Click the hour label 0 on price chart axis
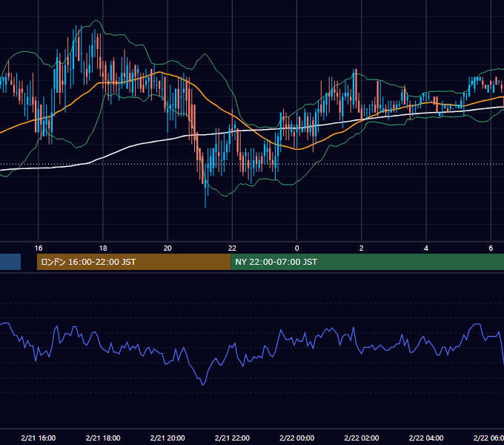The height and width of the screenshot is (445, 504). 296,248
